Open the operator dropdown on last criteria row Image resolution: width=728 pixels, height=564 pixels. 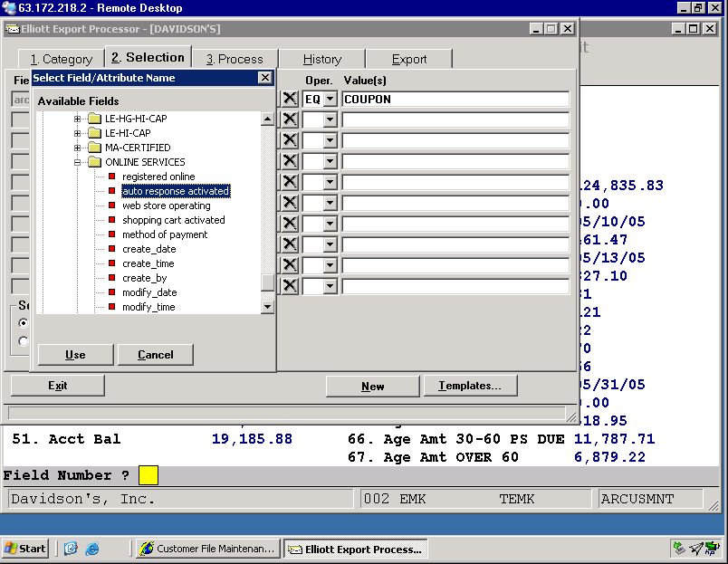coord(330,286)
